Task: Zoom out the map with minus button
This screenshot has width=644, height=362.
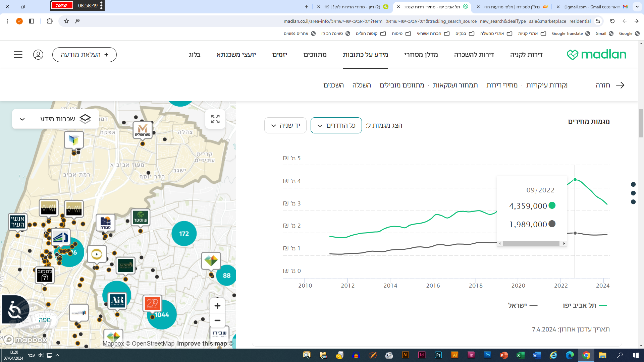Action: coord(217,320)
